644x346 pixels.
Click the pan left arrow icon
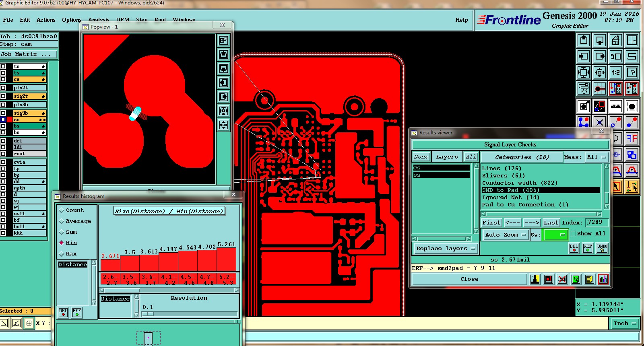[584, 56]
